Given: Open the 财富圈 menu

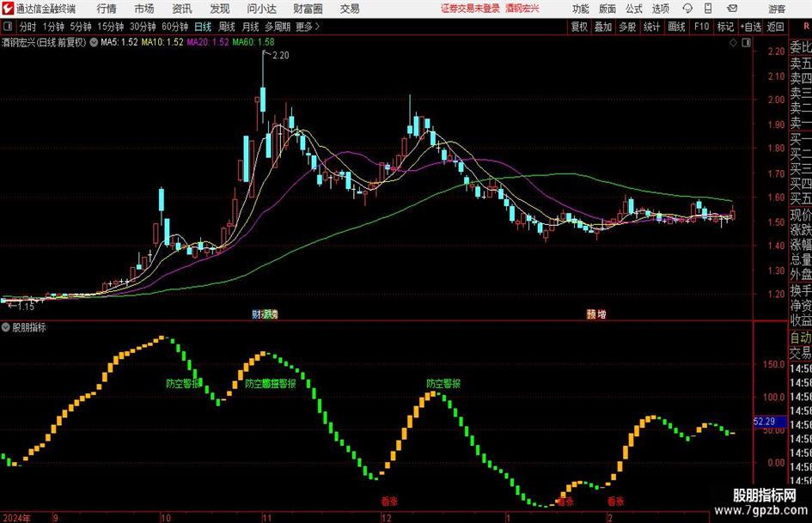Looking at the screenshot, I should 308,9.
